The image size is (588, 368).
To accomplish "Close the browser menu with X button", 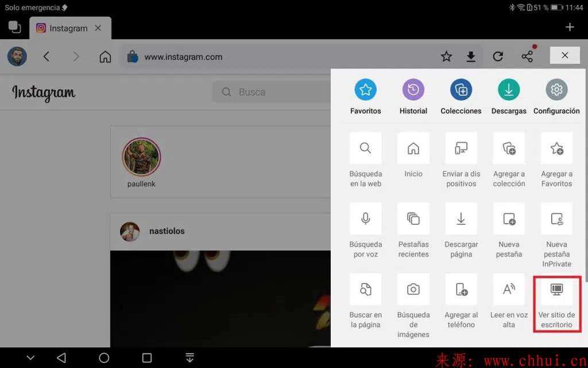I will [x=565, y=56].
